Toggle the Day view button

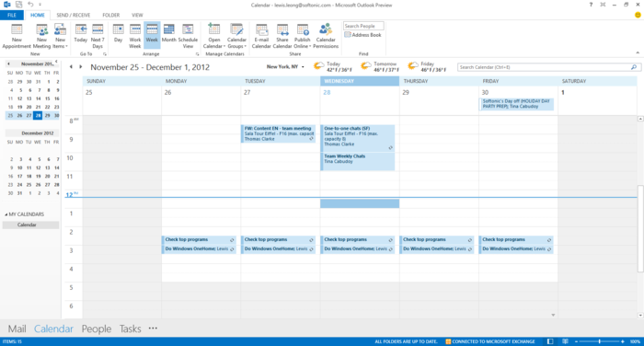119,34
